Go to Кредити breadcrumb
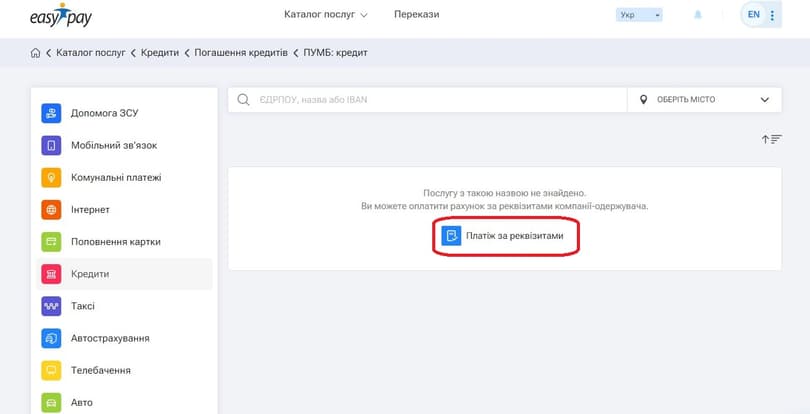Image resolution: width=810 pixels, height=414 pixels. tap(160, 53)
